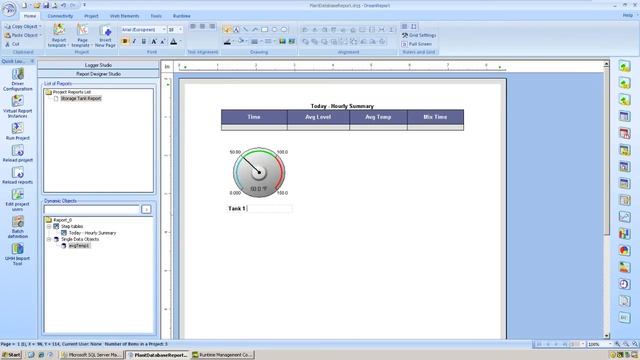The image size is (640, 360).
Task: Open the Logger Studio panel
Action: (98, 65)
